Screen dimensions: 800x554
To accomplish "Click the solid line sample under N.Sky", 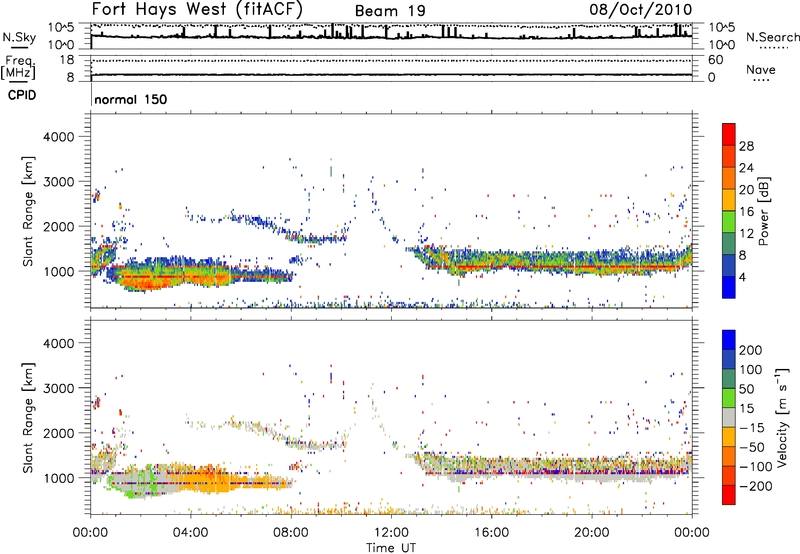I will click(19, 47).
